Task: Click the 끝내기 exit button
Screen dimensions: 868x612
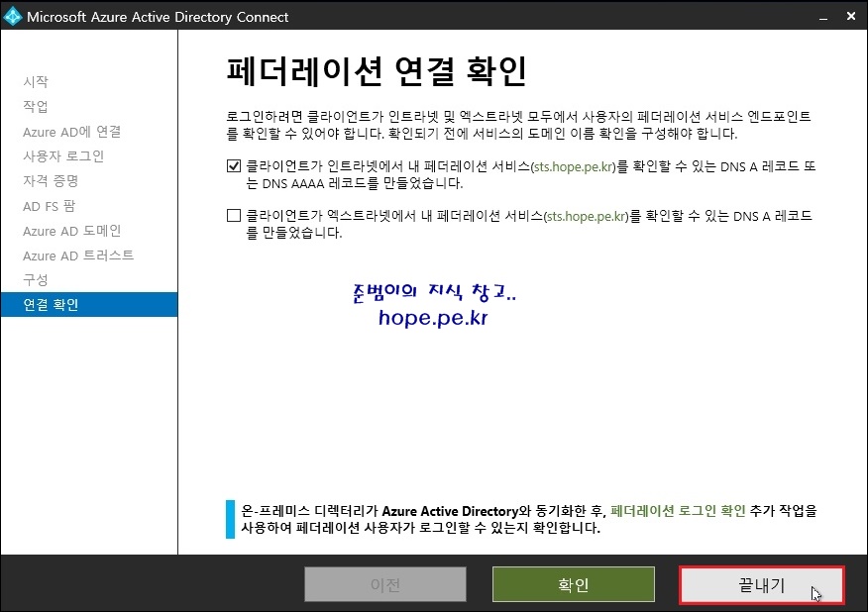Action: click(762, 584)
